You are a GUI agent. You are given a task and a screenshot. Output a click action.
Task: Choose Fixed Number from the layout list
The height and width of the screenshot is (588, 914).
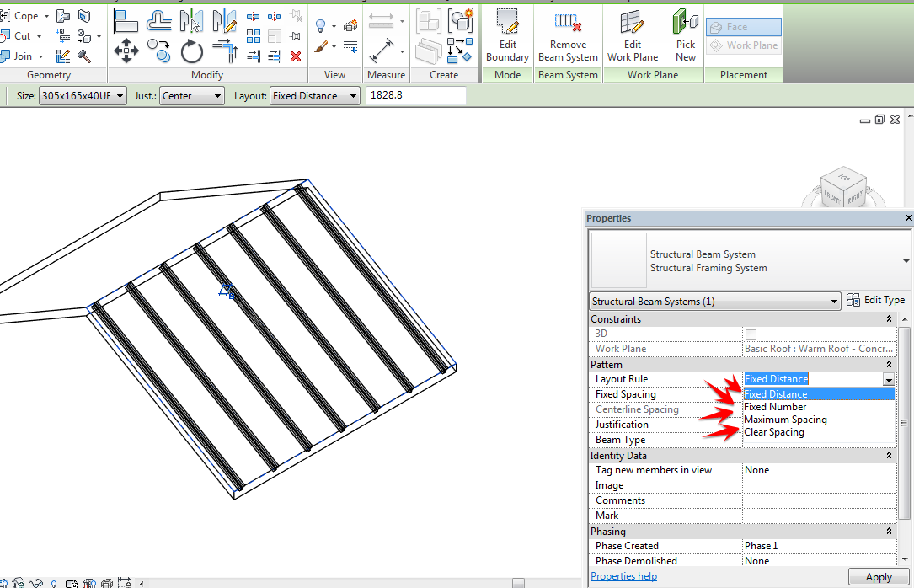click(x=774, y=406)
